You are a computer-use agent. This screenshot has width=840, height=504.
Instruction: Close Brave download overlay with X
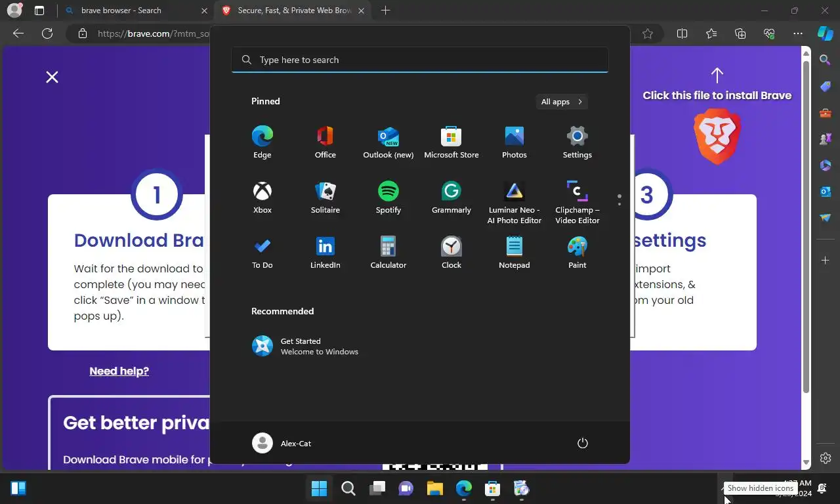tap(52, 77)
